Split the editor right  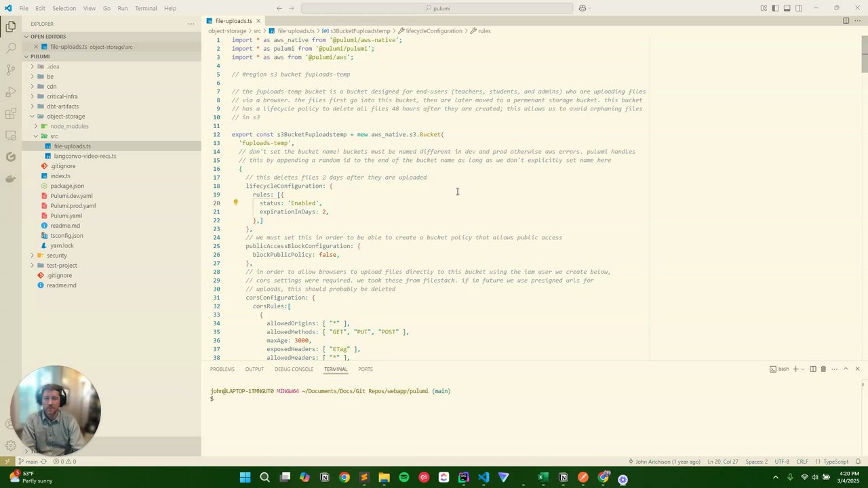point(846,21)
